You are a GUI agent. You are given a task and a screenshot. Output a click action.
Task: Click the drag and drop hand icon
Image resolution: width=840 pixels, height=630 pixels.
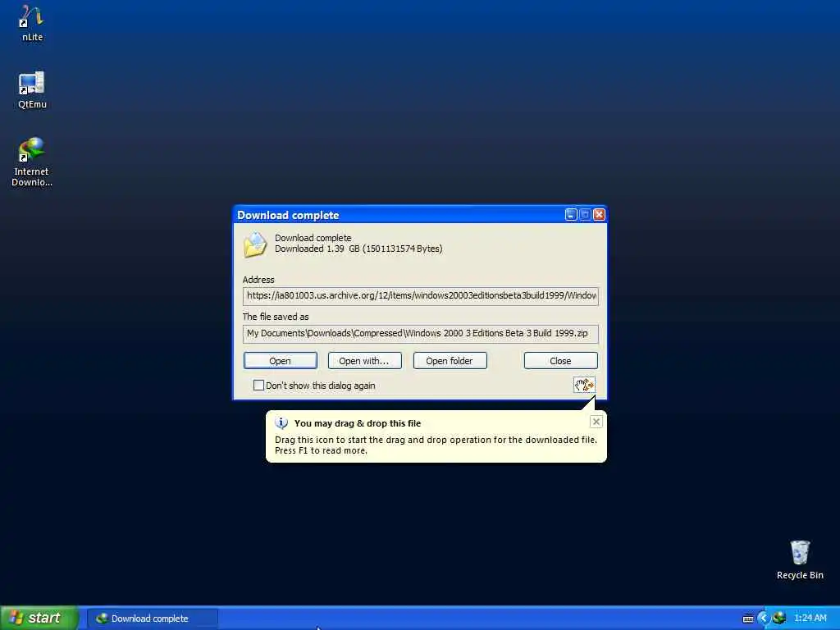click(584, 385)
